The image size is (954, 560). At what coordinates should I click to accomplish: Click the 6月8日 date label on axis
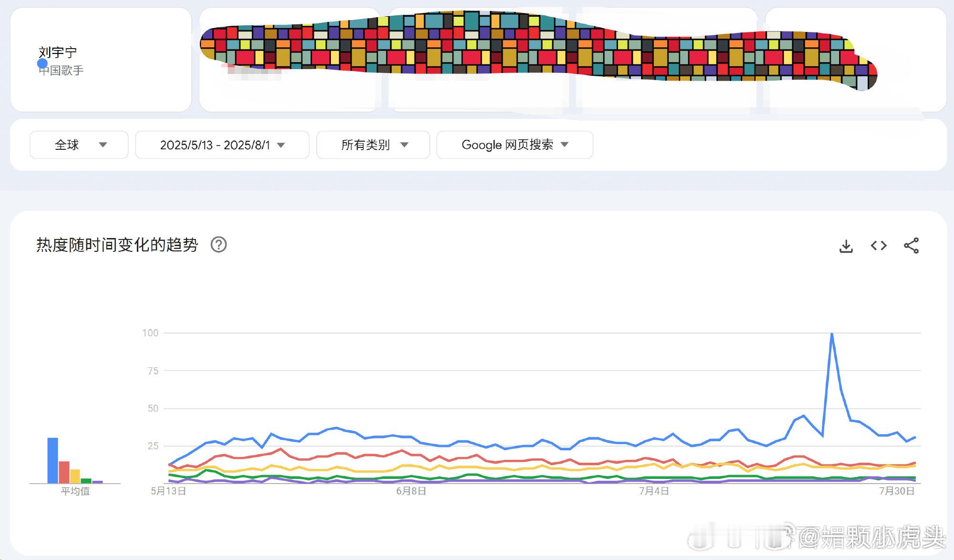[x=411, y=491]
